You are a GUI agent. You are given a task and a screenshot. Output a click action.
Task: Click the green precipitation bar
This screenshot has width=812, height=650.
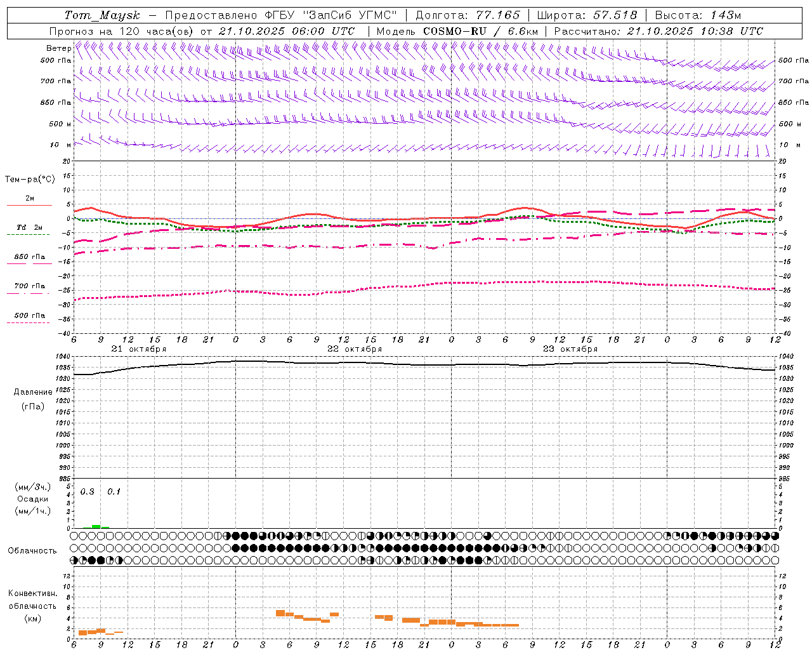pyautogui.click(x=96, y=526)
